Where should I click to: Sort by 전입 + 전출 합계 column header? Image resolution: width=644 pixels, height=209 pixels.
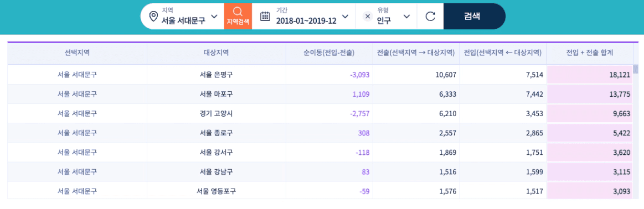tap(589, 53)
